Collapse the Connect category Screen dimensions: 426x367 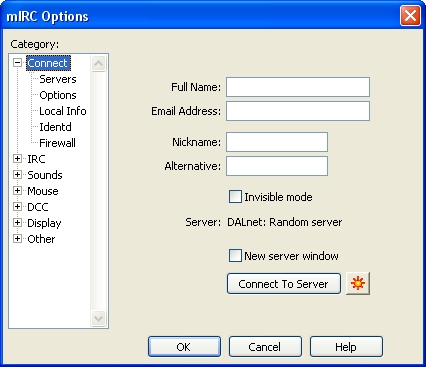point(17,63)
